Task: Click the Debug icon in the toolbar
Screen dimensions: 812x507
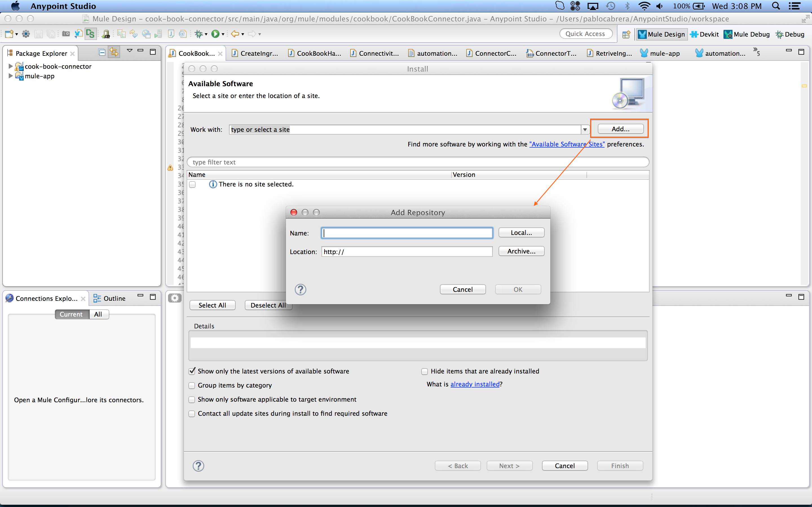Action: pos(199,34)
